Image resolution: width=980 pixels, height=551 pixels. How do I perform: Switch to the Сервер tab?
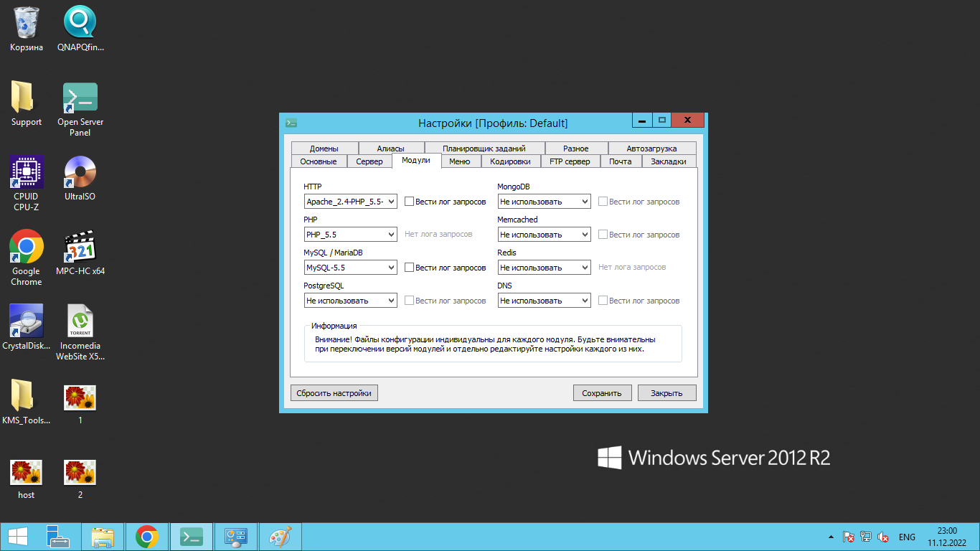pos(369,161)
